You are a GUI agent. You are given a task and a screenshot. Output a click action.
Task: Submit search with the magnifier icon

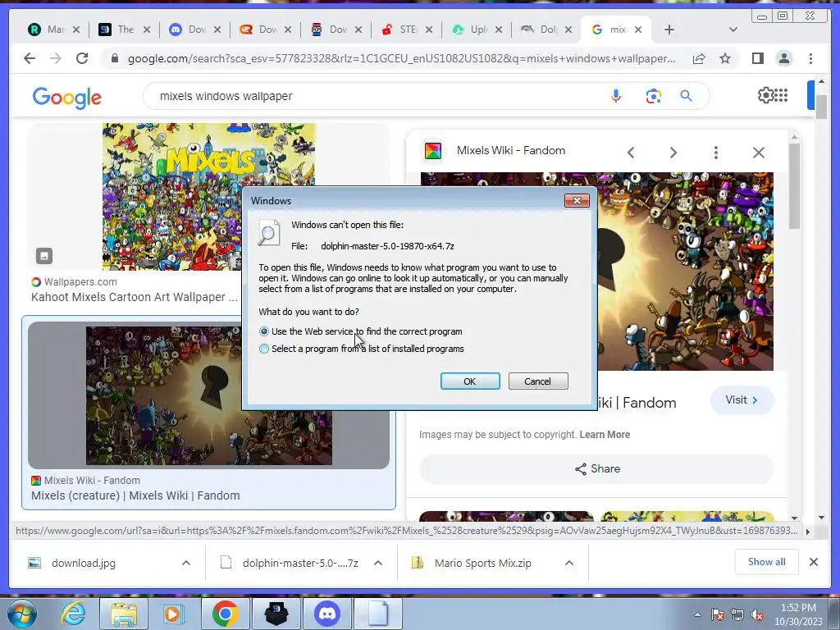click(687, 96)
